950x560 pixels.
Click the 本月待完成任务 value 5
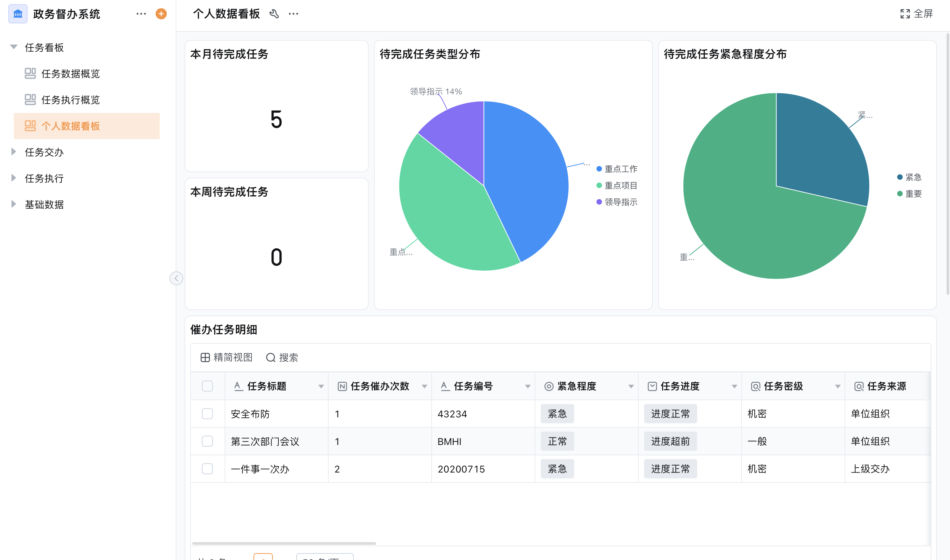276,119
